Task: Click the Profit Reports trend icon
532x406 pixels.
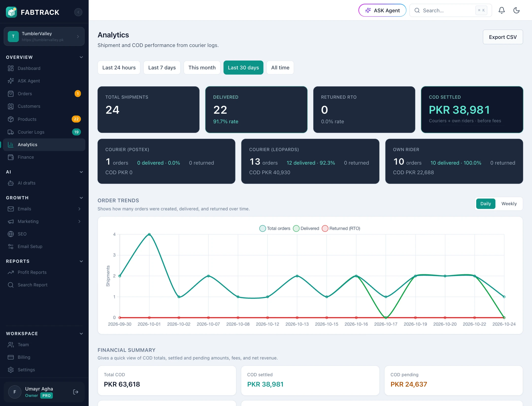Action: 11,272
